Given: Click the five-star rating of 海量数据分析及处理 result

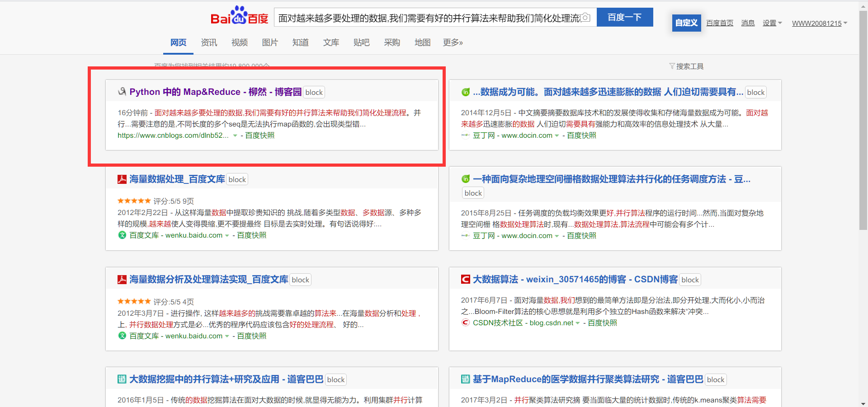Looking at the screenshot, I should pyautogui.click(x=134, y=301).
